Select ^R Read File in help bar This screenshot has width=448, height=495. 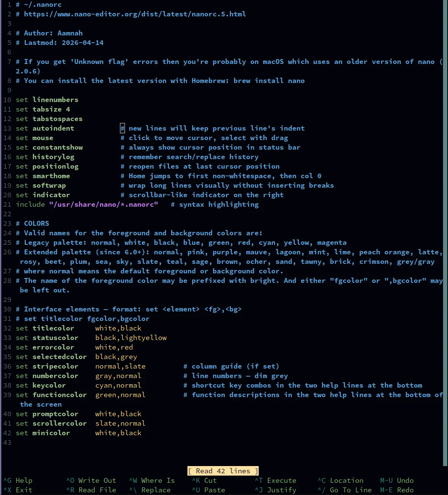(x=91, y=490)
